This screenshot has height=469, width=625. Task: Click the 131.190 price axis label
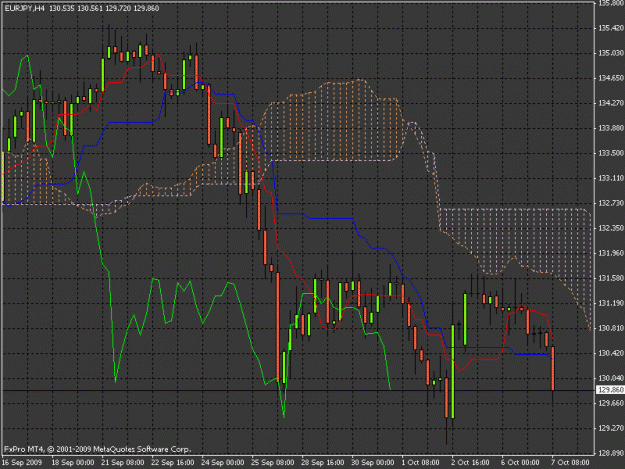(x=611, y=304)
